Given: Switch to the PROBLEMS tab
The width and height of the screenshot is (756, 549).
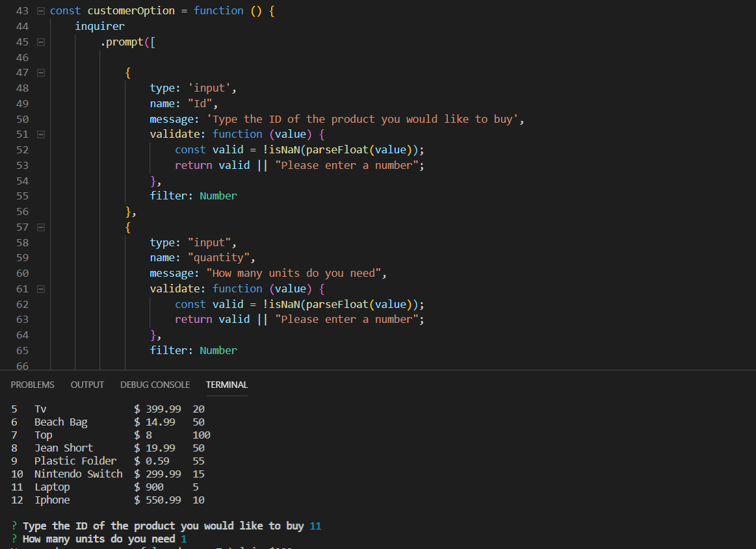Looking at the screenshot, I should pos(33,385).
